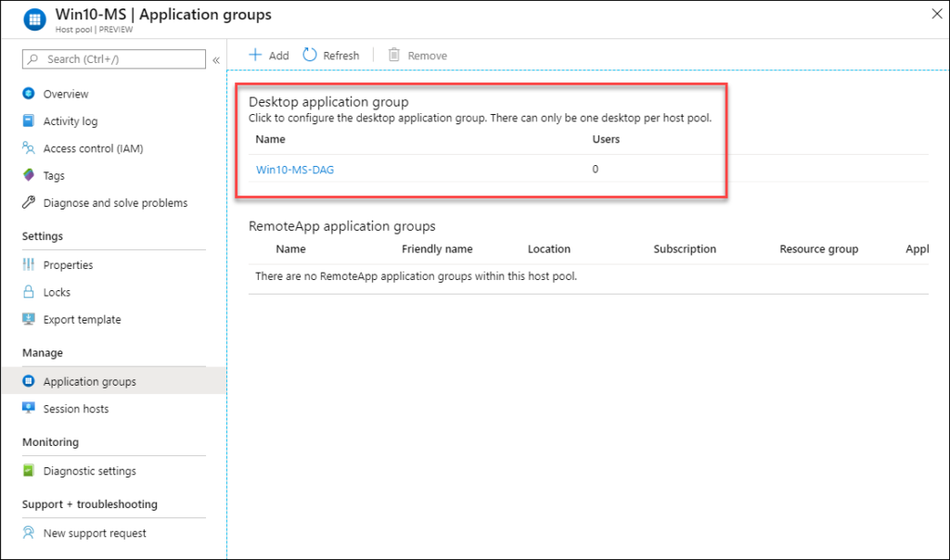Open Export template
Viewport: 950px width, 560px height.
click(x=82, y=320)
